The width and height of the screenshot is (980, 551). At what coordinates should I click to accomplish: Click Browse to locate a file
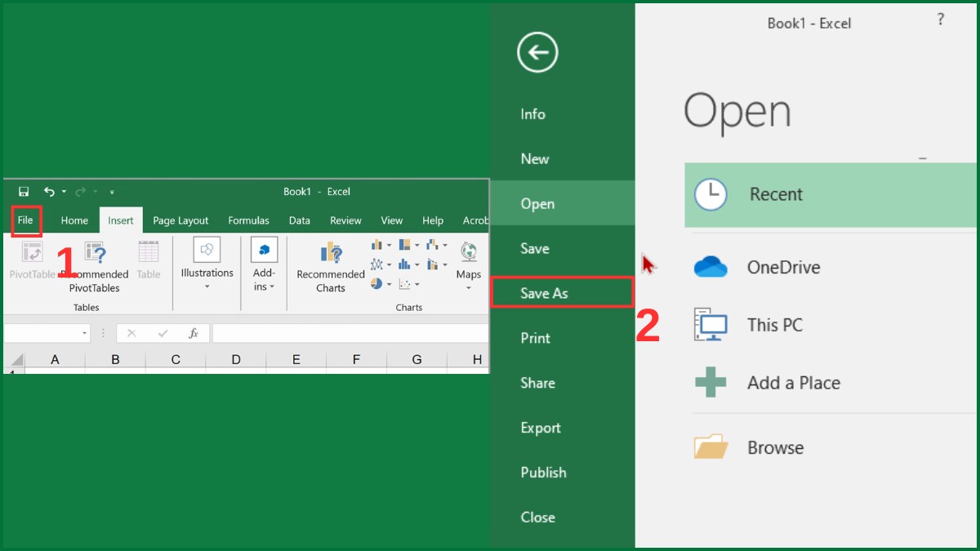coord(775,447)
